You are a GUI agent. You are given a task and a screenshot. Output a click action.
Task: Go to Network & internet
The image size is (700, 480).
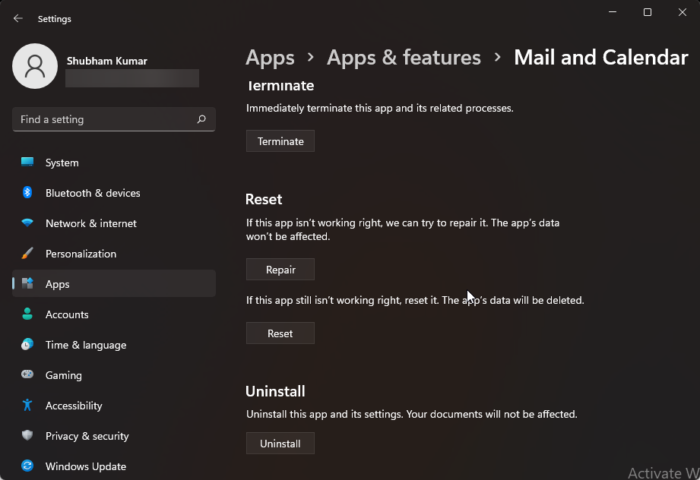tap(114, 223)
